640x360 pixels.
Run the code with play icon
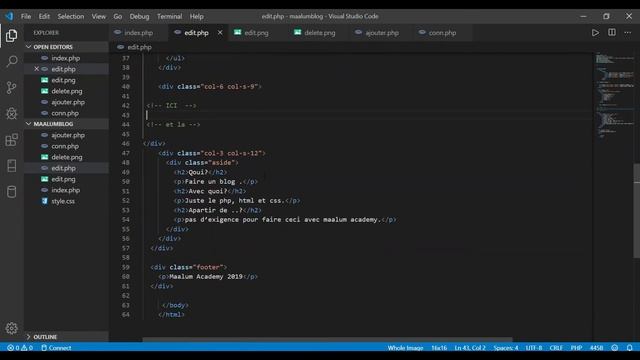tap(595, 33)
